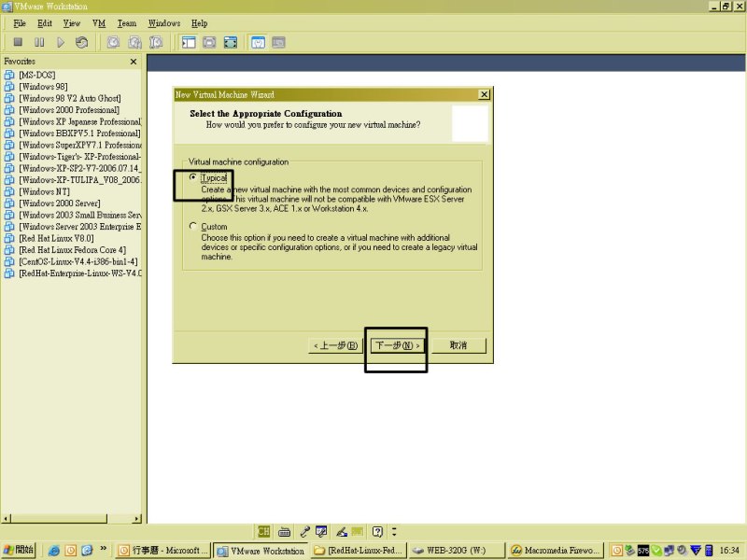Open the Snapshot Manager toolbar icon
The height and width of the screenshot is (560, 747).
pyautogui.click(x=156, y=42)
